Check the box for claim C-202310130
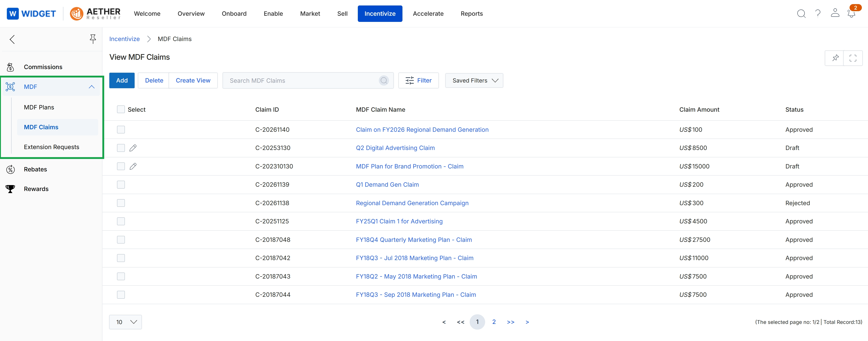This screenshot has width=868, height=341. (121, 166)
